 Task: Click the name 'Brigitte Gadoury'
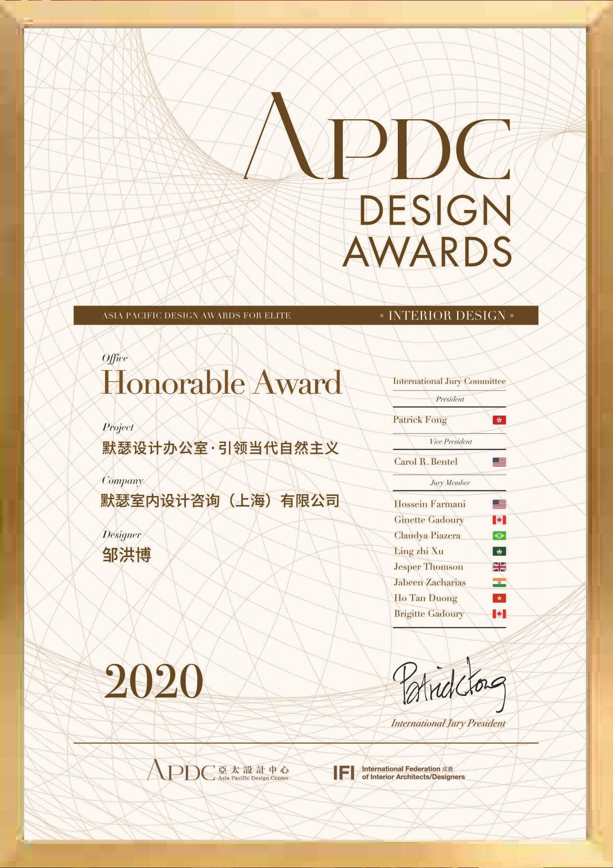(x=429, y=614)
